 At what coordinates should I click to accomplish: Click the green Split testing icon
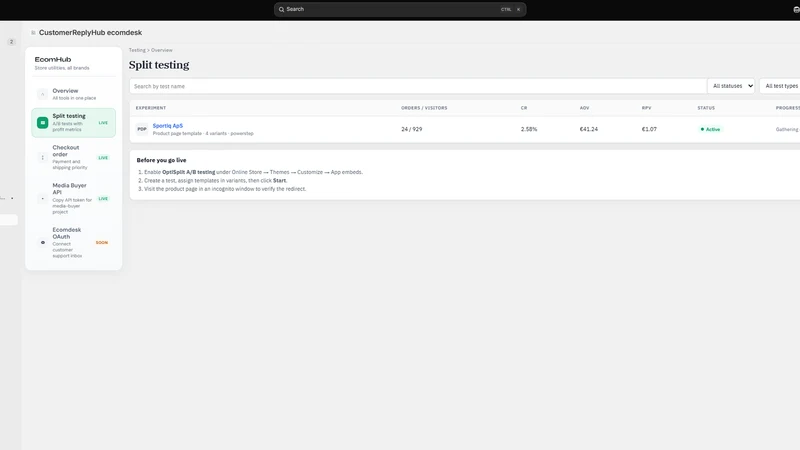tap(42, 122)
